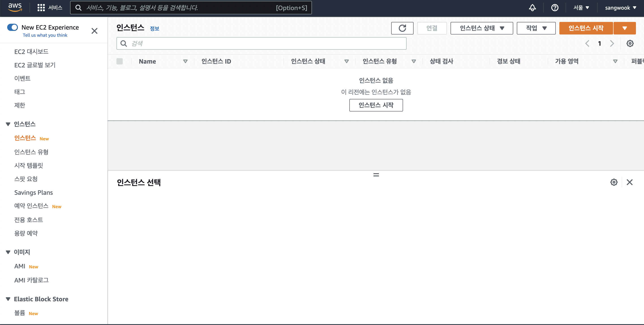Screen dimensions: 644x325
Task: Open the help question mark icon
Action: click(554, 8)
